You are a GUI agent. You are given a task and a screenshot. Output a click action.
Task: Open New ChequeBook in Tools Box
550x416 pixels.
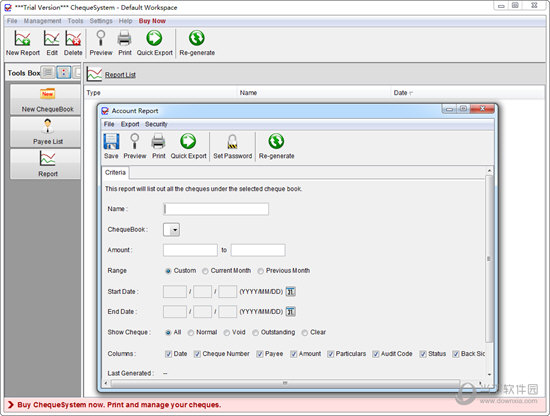click(x=46, y=100)
